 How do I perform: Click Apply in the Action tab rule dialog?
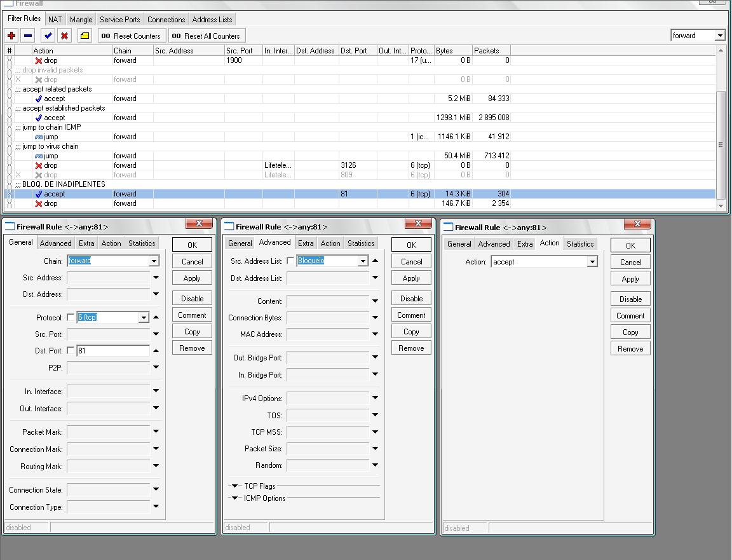[x=630, y=279]
